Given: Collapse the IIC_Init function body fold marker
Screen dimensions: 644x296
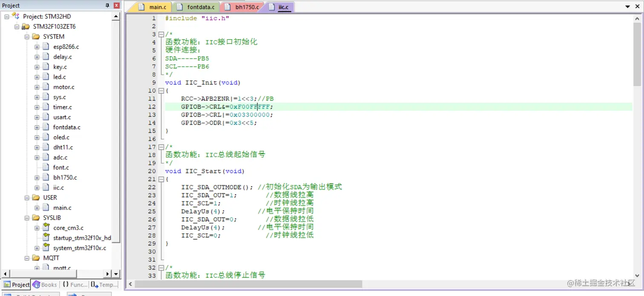Looking at the screenshot, I should point(161,90).
